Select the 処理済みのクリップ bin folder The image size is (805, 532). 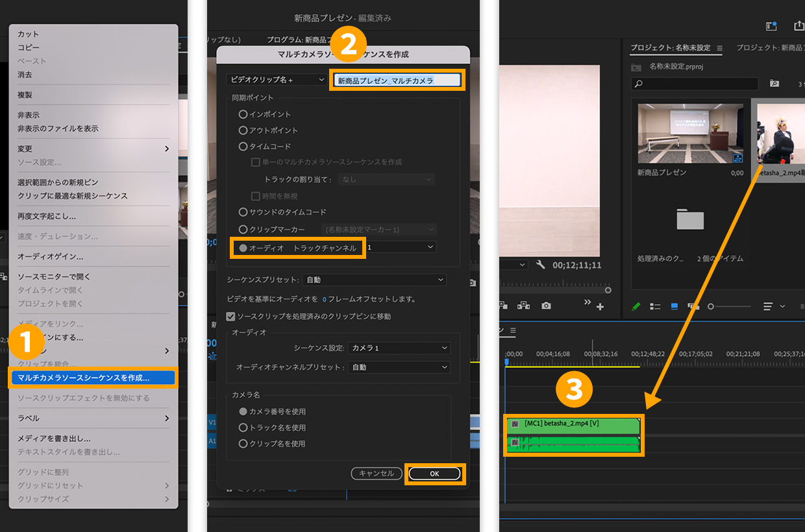click(690, 219)
